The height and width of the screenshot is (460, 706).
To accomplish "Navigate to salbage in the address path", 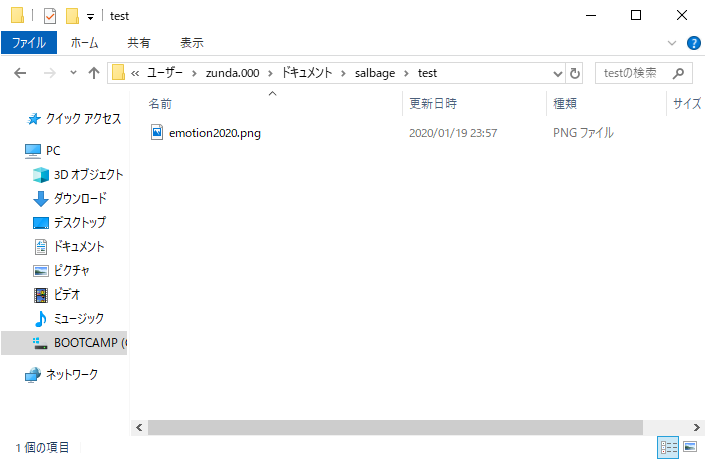I will (375, 73).
